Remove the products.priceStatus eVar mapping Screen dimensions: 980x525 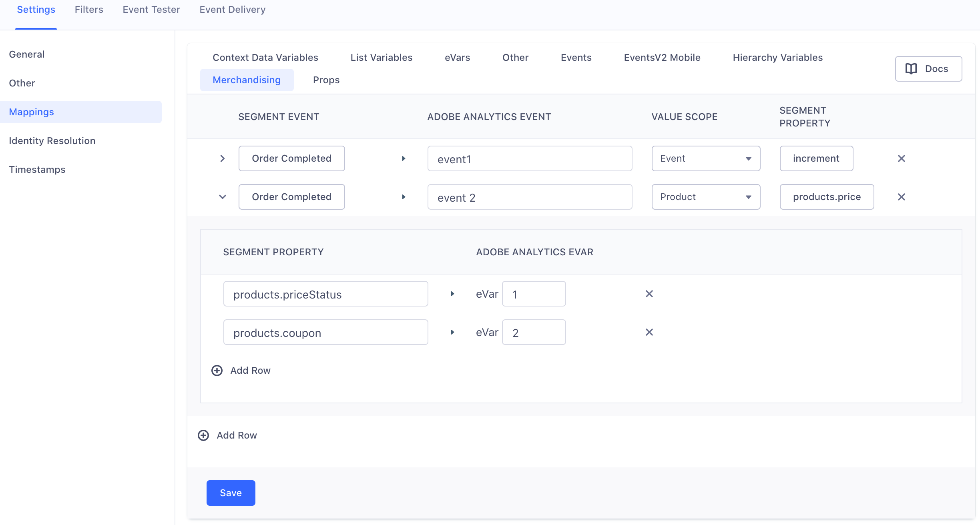coord(649,293)
